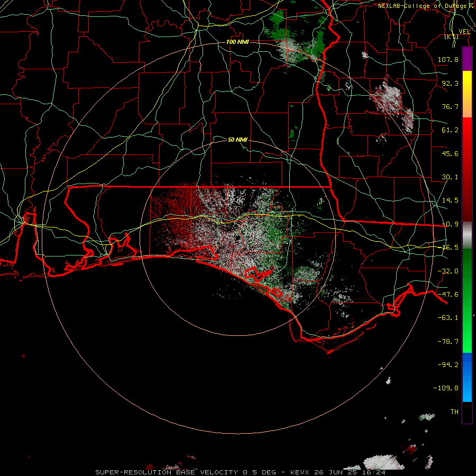Click the black radar site dot amid the velocity data
This screenshot has height=476, width=476.
(237, 238)
